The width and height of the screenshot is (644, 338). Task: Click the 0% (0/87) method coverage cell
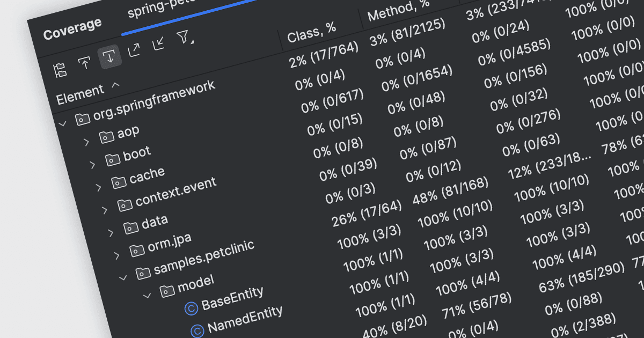428,148
